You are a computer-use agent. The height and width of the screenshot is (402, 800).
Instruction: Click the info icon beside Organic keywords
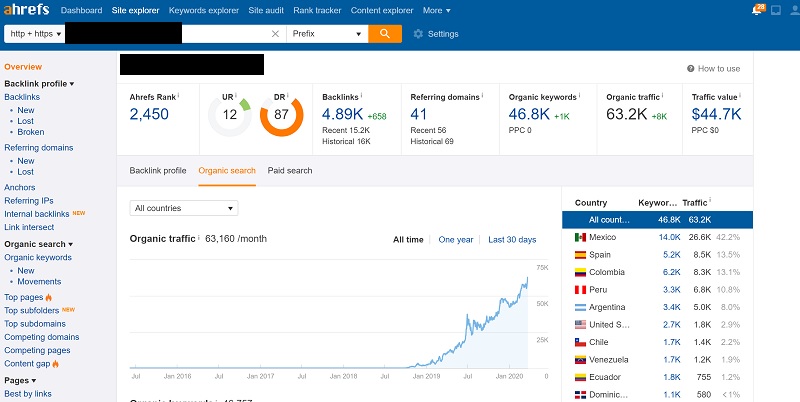[x=579, y=95]
